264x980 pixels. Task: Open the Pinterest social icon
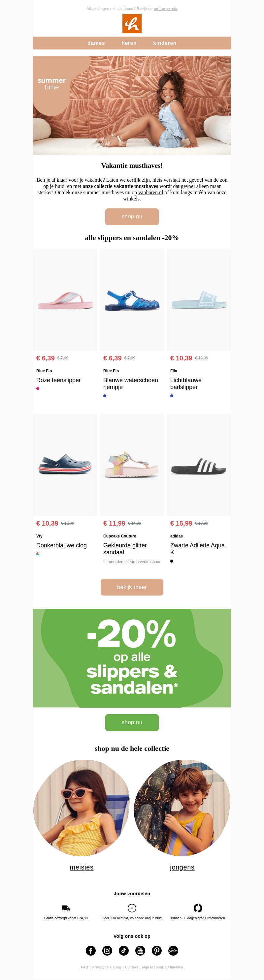pyautogui.click(x=156, y=950)
